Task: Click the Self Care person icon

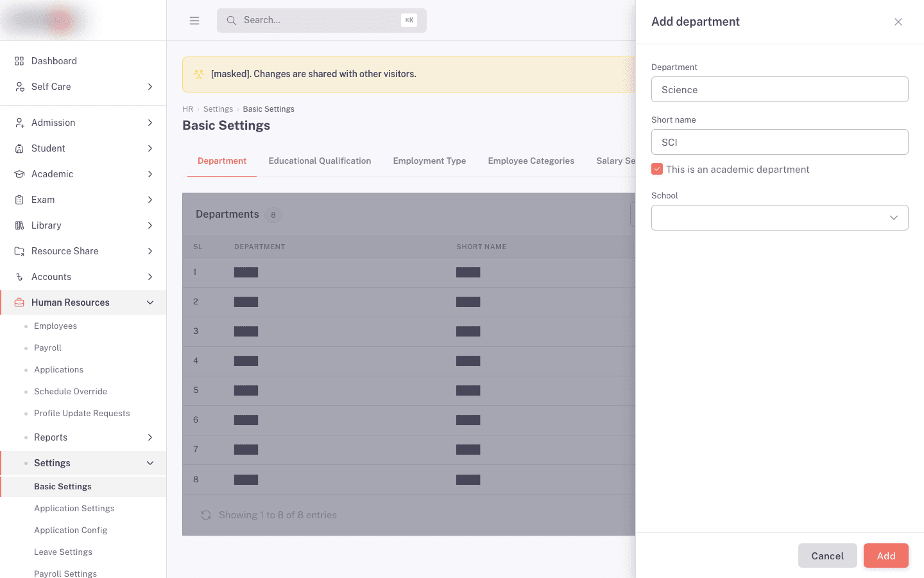Action: coord(19,87)
